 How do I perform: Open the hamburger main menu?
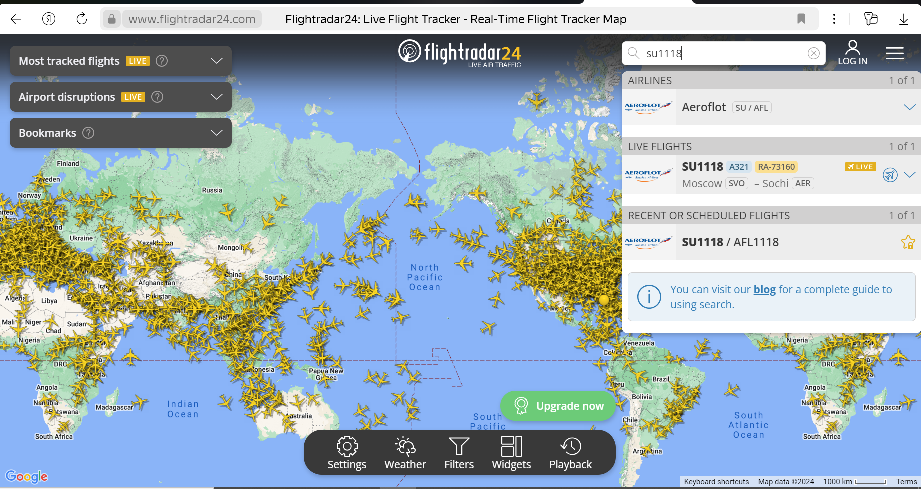pos(895,53)
